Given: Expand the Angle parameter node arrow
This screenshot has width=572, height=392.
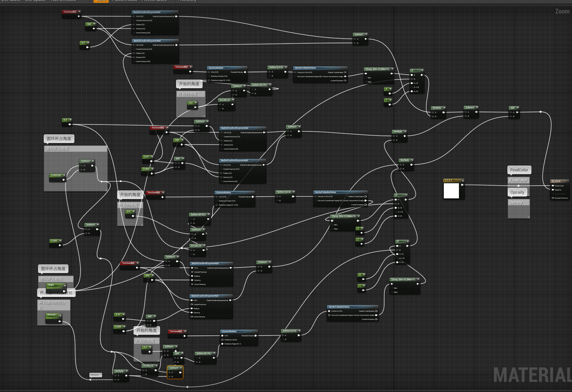Looking at the screenshot, I should click(65, 286).
